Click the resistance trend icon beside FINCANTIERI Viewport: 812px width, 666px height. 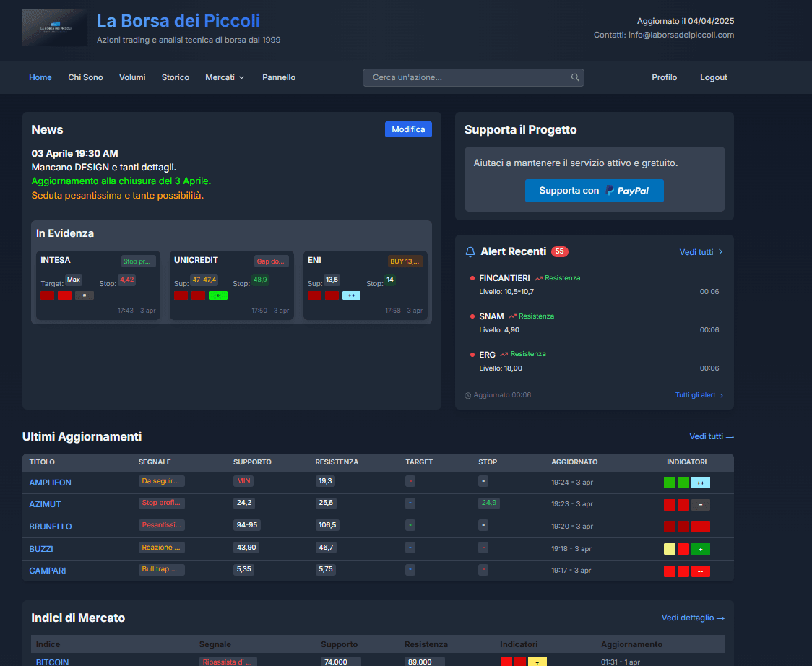pos(539,278)
